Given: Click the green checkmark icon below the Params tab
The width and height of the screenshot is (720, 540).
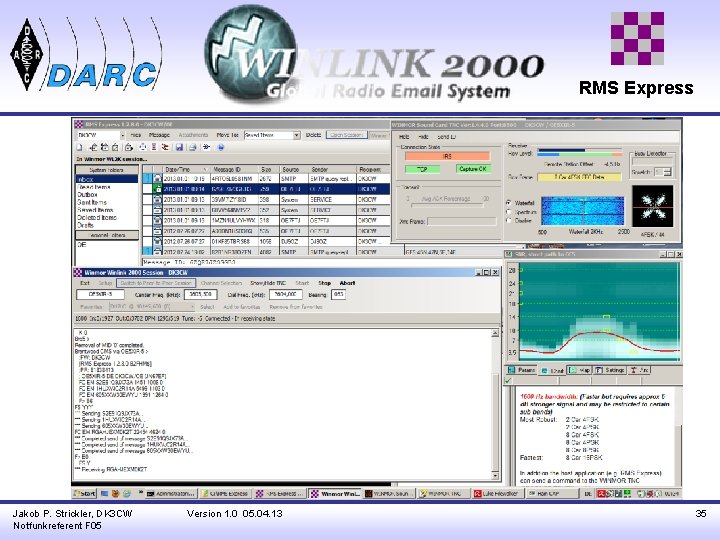Looking at the screenshot, I should pyautogui.click(x=508, y=380).
